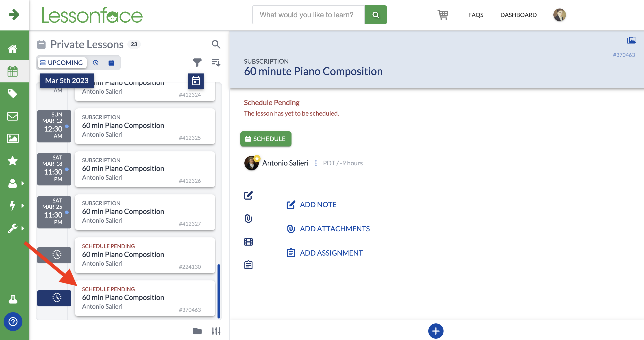Click the SAT MAR 25 11:30 PM date block

54,212
